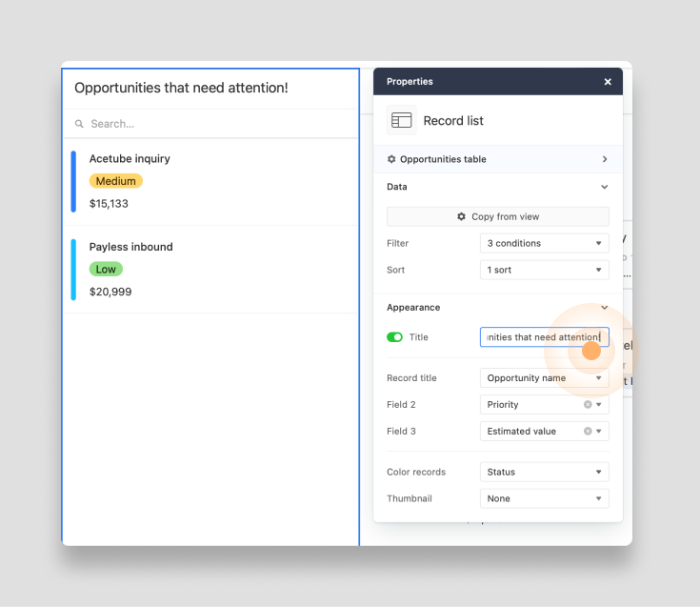This screenshot has height=607, width=700.
Task: Click the blue status bar on Acetube inquiry
Action: tap(73, 181)
